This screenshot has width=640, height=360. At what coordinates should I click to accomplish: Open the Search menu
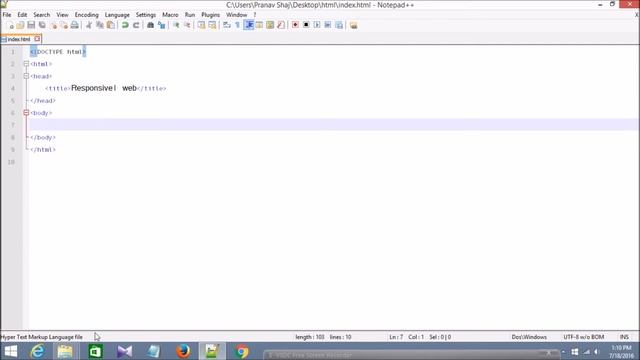[x=42, y=15]
